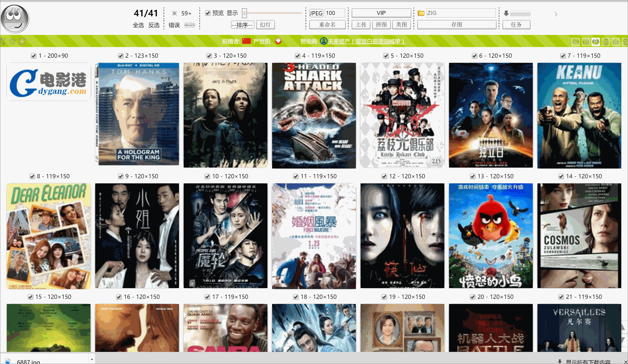Click the yellow folder icon beside ZIG
Screen dimensions: 628x364
pos(421,13)
